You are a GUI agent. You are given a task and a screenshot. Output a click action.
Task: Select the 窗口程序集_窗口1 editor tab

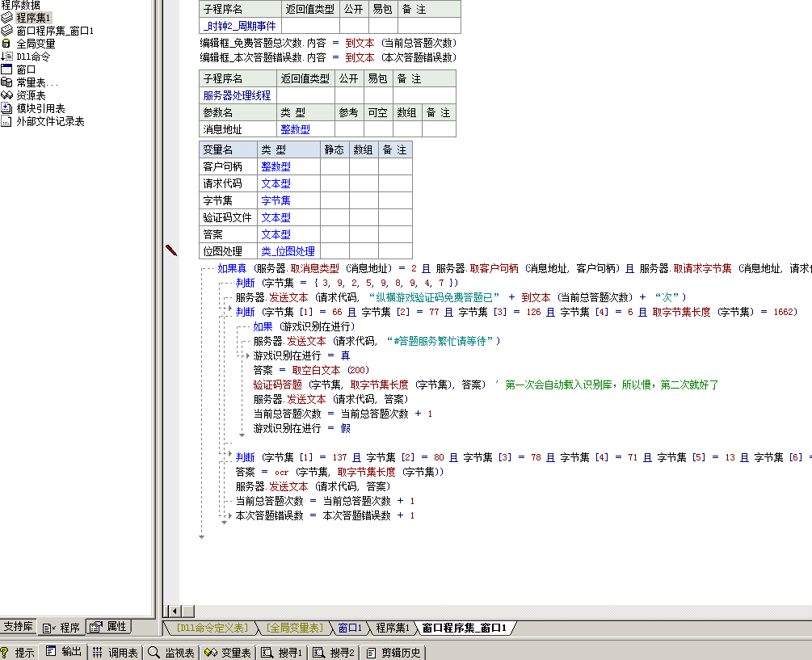464,628
